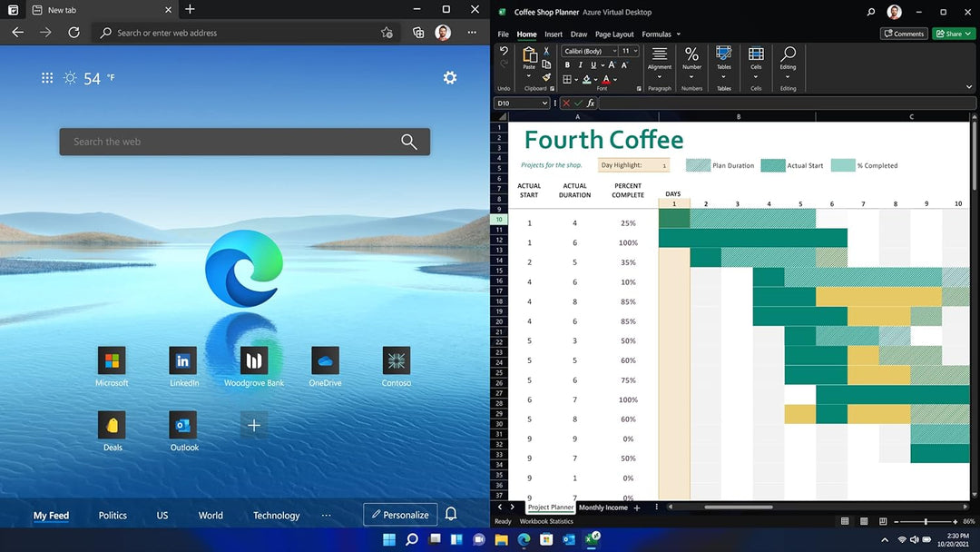Click the zoom slider in Excel status bar

[x=926, y=521]
